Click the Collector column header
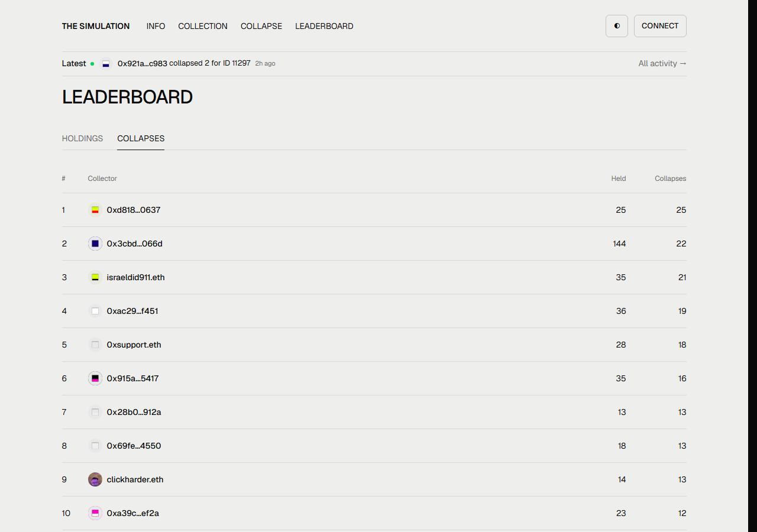This screenshot has height=532, width=757. pyautogui.click(x=102, y=179)
